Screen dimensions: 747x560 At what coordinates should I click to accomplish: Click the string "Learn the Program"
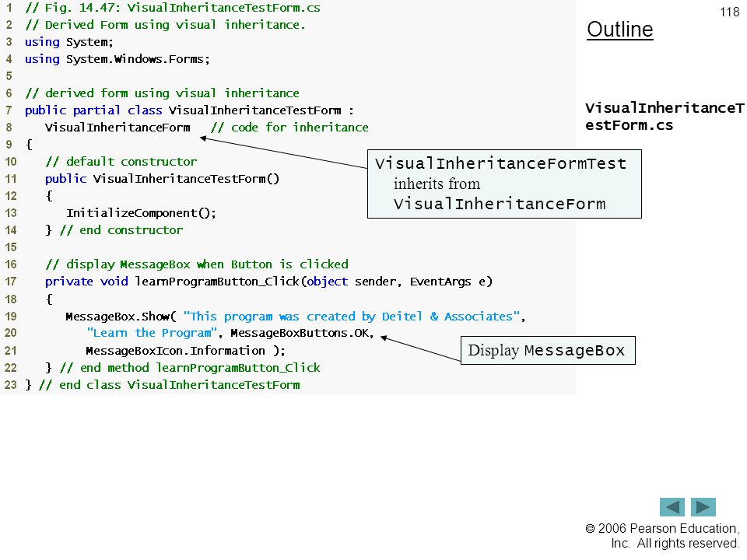(152, 334)
